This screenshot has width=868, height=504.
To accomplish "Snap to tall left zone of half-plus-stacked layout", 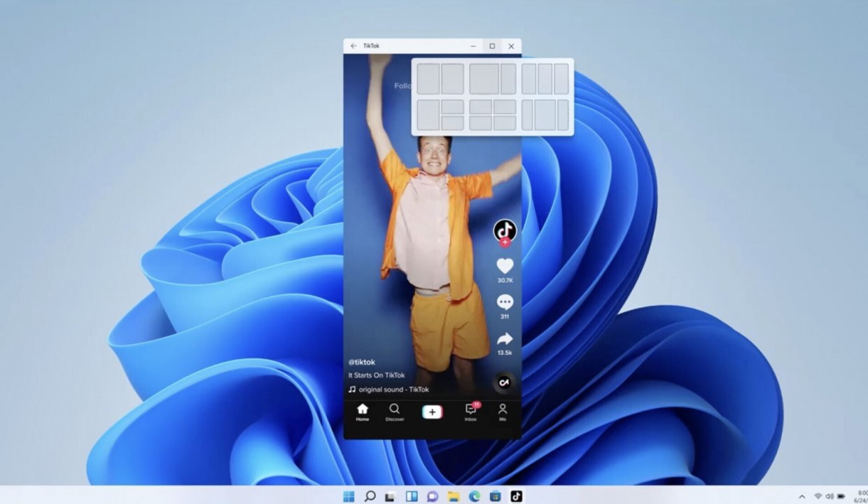I will click(x=428, y=115).
